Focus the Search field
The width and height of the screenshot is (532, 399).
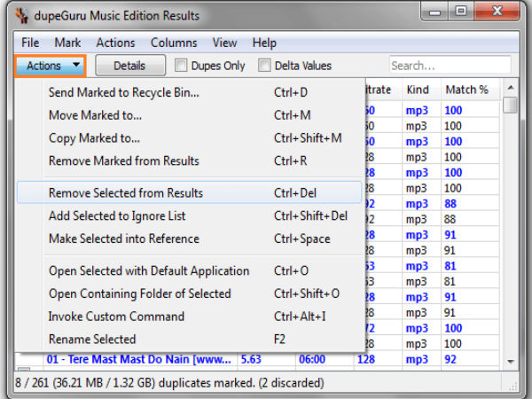tap(450, 65)
